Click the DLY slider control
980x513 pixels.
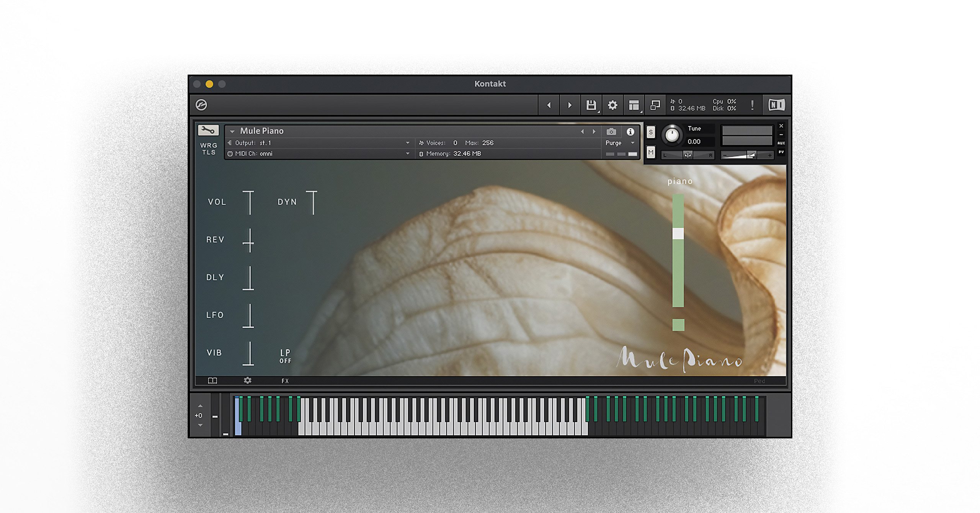pos(248,278)
